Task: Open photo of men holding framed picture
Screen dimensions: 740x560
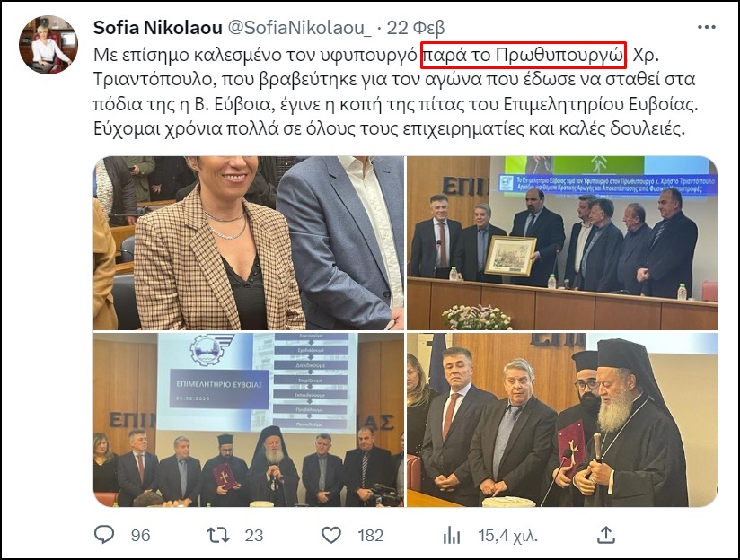Action: coord(562,243)
